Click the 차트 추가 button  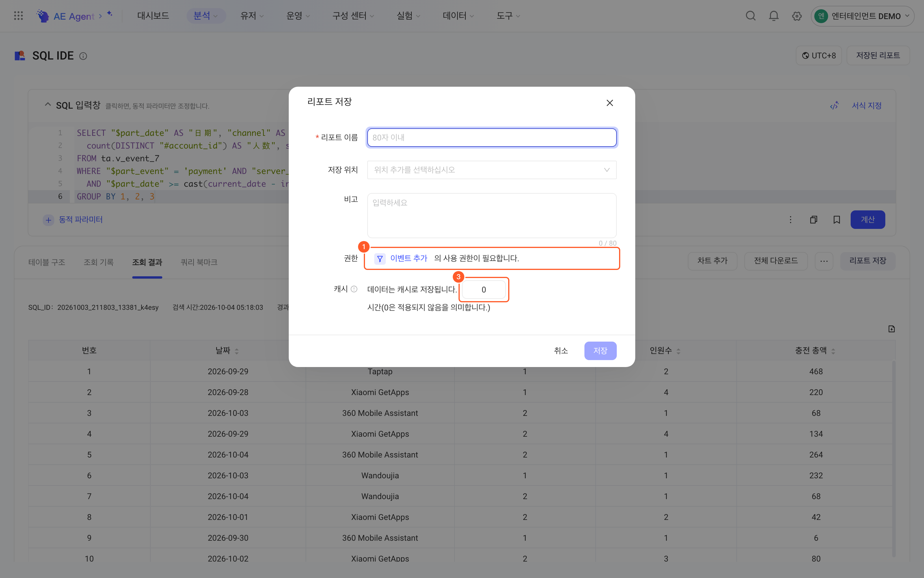tap(712, 261)
